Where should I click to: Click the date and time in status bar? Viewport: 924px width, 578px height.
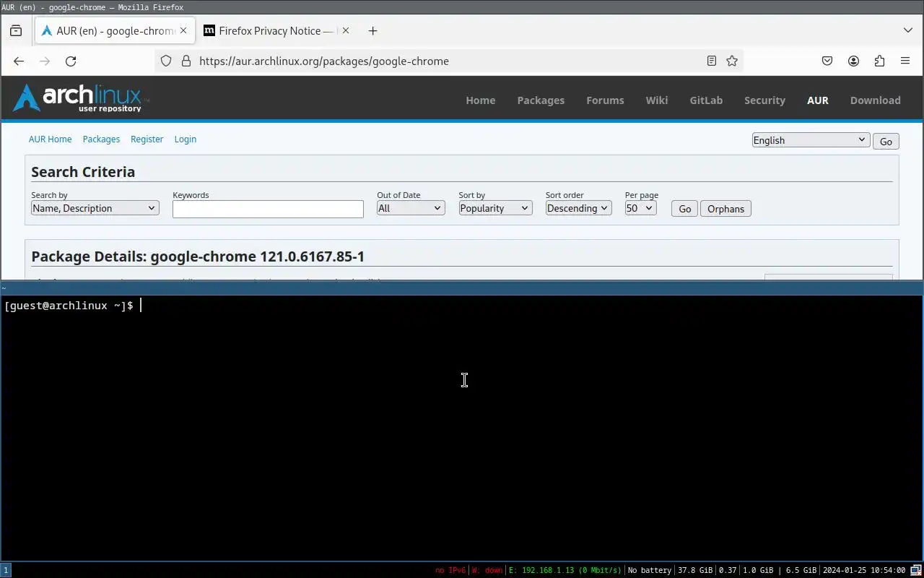point(864,570)
